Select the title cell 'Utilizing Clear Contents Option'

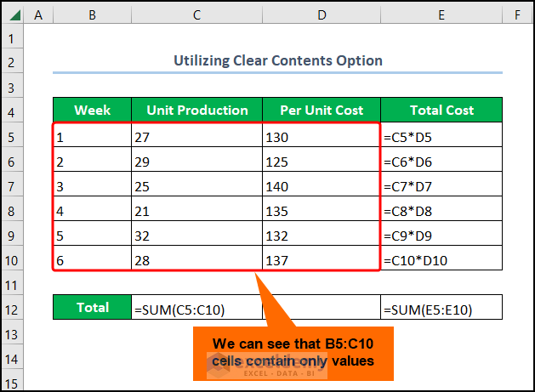click(x=278, y=60)
